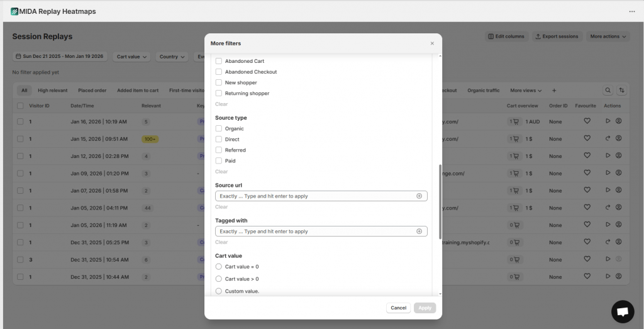Select the Cart value > 0 radio option
This screenshot has width=644, height=329.
(x=219, y=279)
